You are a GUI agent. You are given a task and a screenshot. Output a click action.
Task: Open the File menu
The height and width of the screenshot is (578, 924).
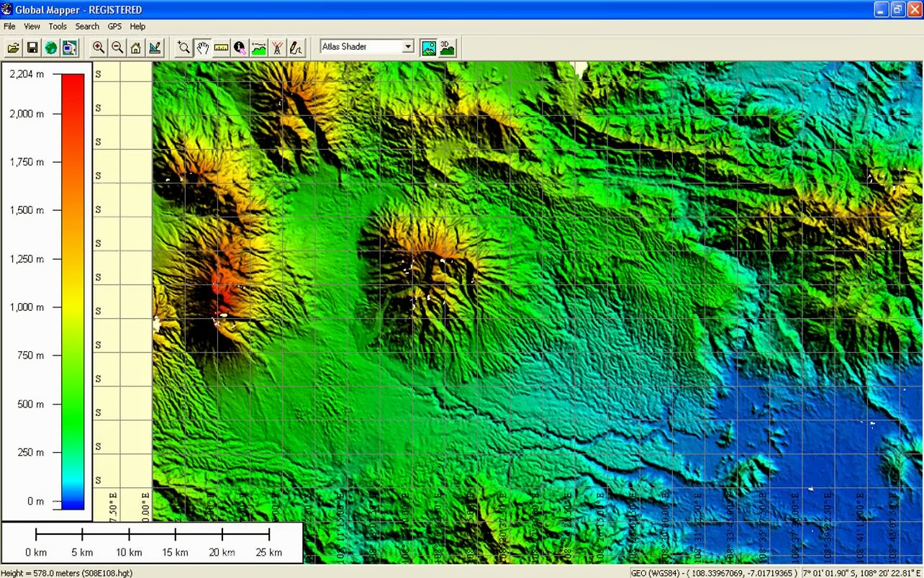[x=9, y=26]
